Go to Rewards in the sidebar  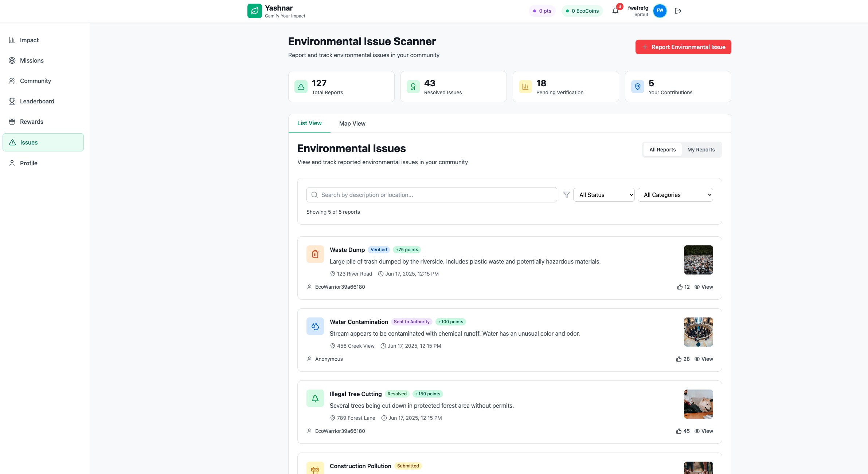[x=31, y=122]
